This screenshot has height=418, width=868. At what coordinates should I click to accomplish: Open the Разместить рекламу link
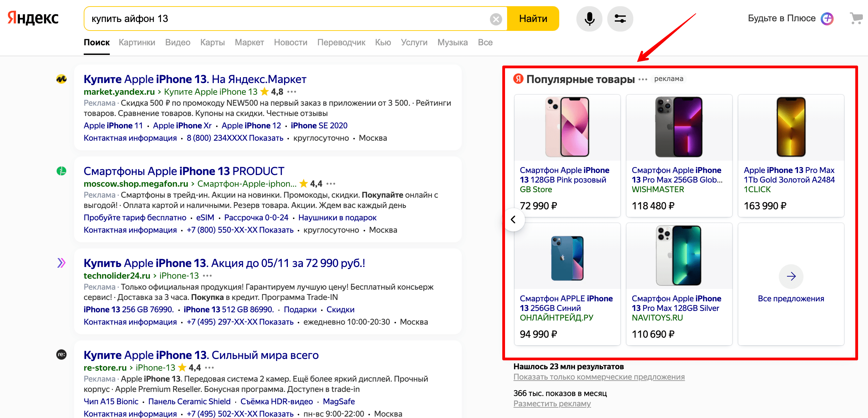pyautogui.click(x=552, y=404)
